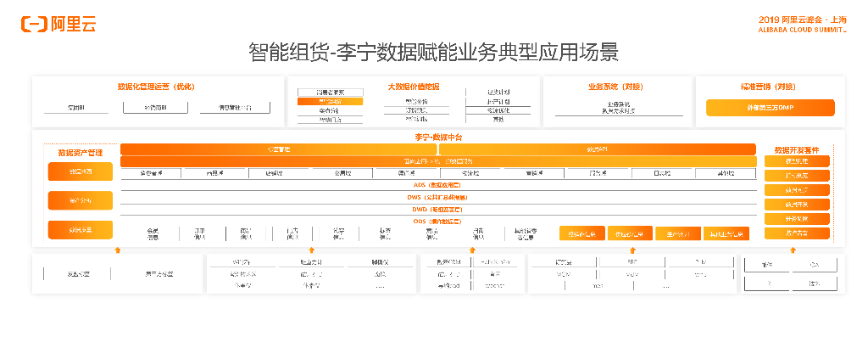Click the 数据开发套件 panel heading
The height and width of the screenshot is (348, 868).
pos(797,150)
